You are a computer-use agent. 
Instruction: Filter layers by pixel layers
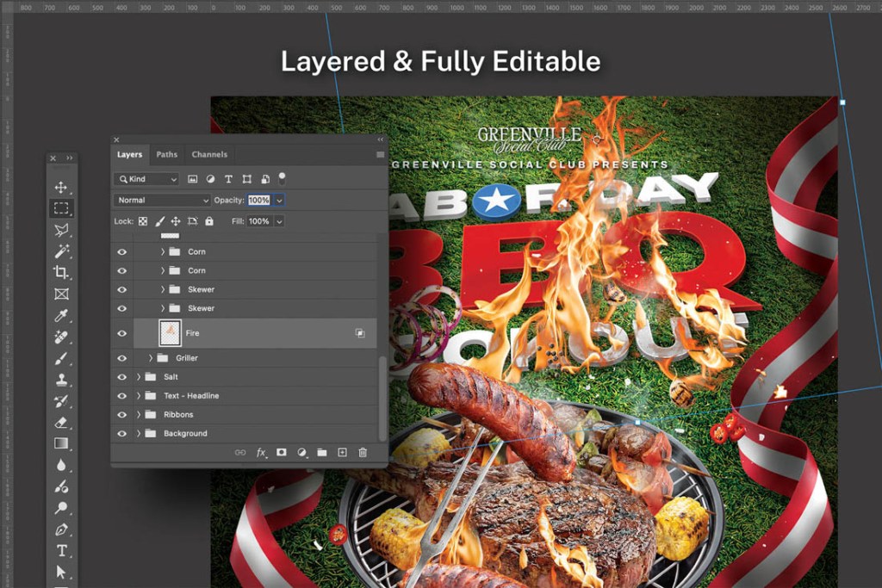point(192,179)
